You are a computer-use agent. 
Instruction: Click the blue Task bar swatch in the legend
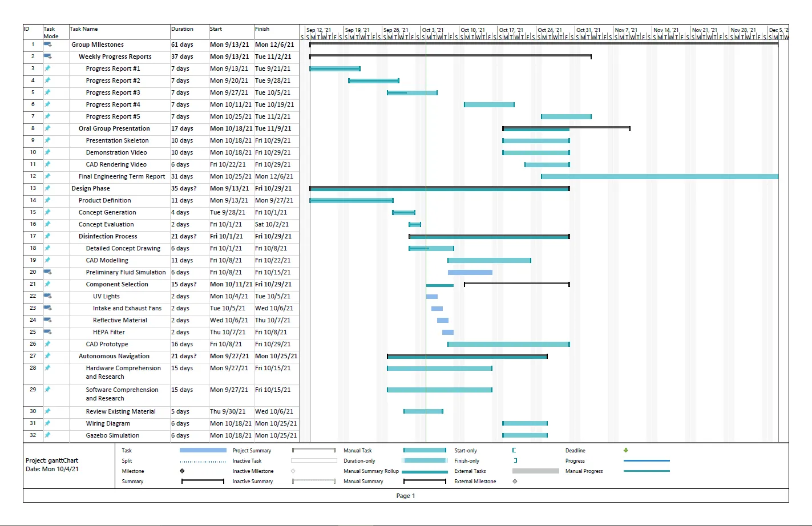(x=203, y=451)
